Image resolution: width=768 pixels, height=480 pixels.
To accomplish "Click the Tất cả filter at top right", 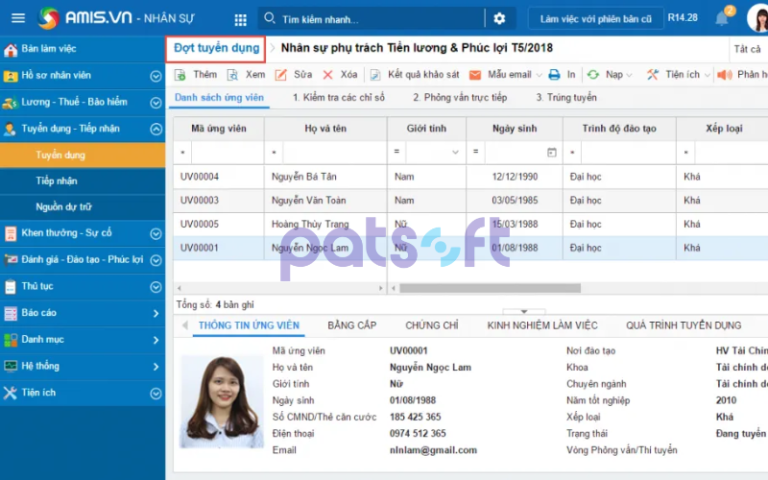I will [x=747, y=49].
